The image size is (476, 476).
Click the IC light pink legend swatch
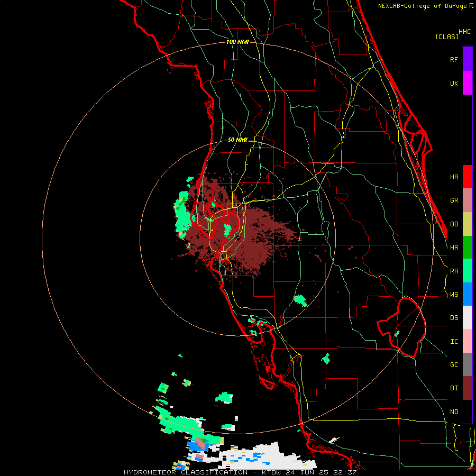pyautogui.click(x=467, y=341)
